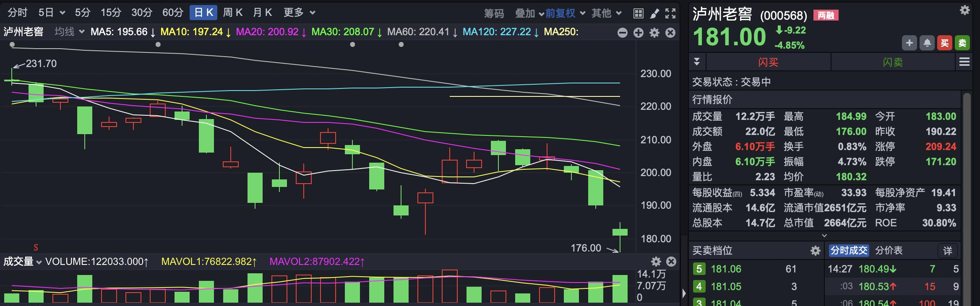Zoom in chart with plus icon

639,33
